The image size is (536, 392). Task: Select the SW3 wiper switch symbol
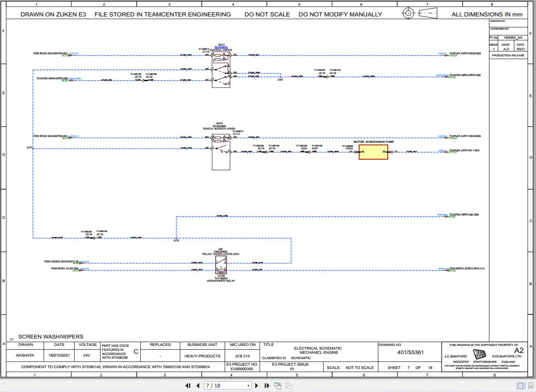(x=221, y=69)
